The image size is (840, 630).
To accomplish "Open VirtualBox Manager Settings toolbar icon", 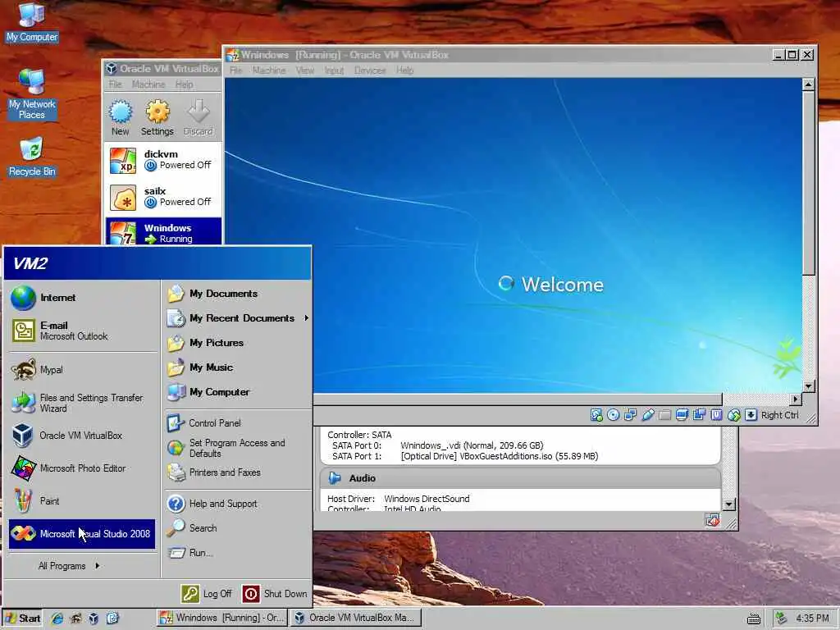I will tap(157, 117).
